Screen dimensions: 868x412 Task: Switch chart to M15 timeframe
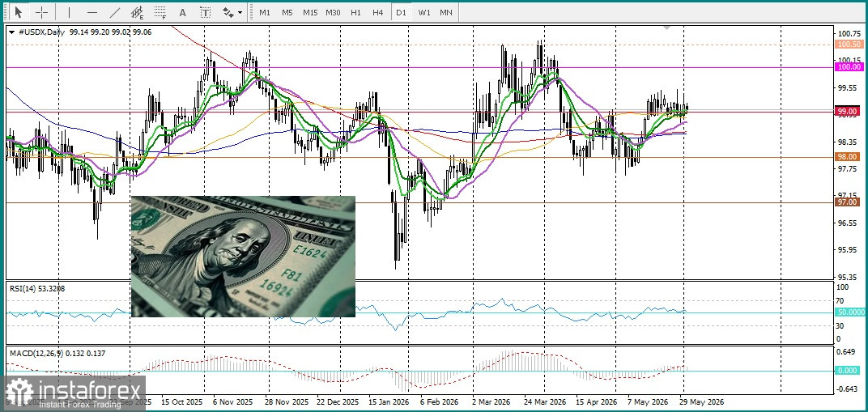coord(310,11)
